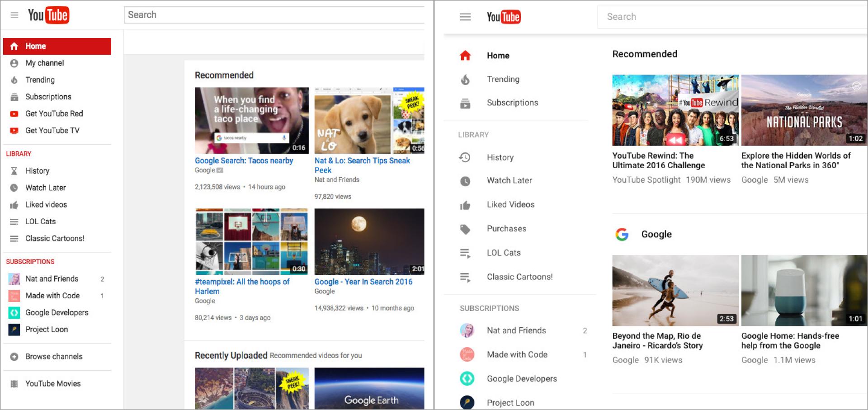This screenshot has height=410, width=868.
Task: Open My channel in the sidebar
Action: [x=44, y=63]
